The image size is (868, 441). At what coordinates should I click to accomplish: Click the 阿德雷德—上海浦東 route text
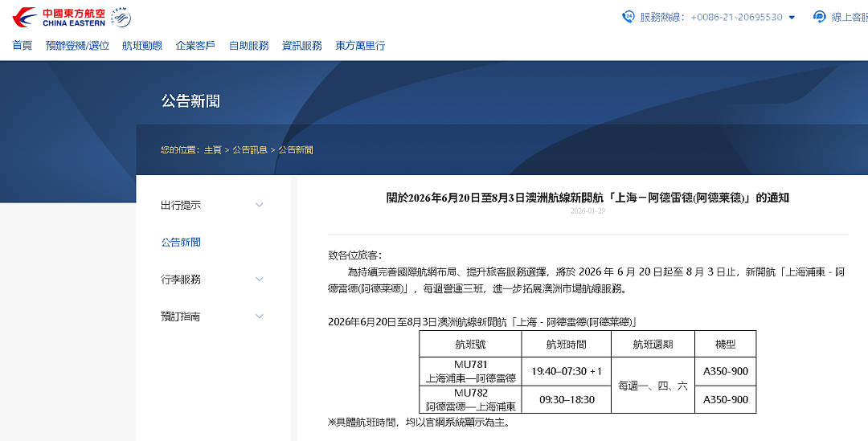470,406
